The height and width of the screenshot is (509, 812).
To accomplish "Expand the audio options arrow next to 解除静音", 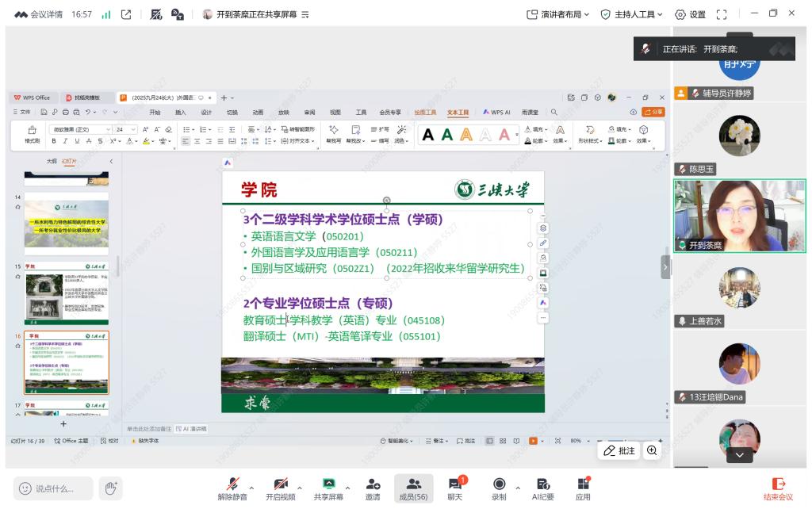I will (x=252, y=487).
